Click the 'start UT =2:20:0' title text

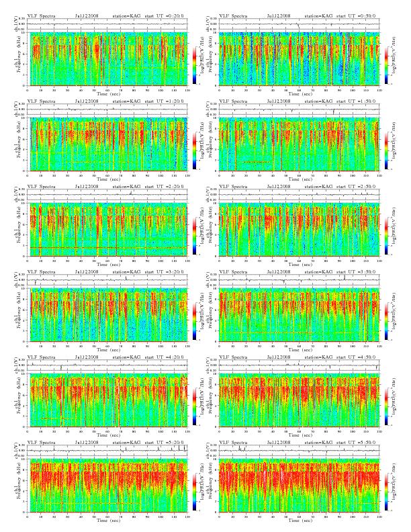[x=164, y=187]
